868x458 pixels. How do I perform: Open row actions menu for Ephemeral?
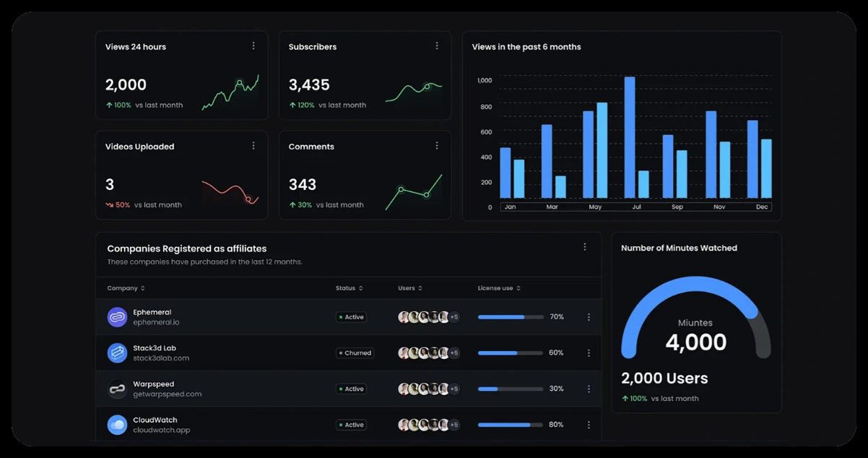[589, 317]
